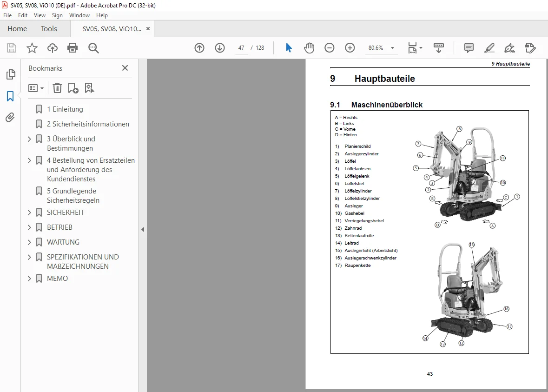The height and width of the screenshot is (392, 548).
Task: Open the Window menu
Action: [79, 15]
